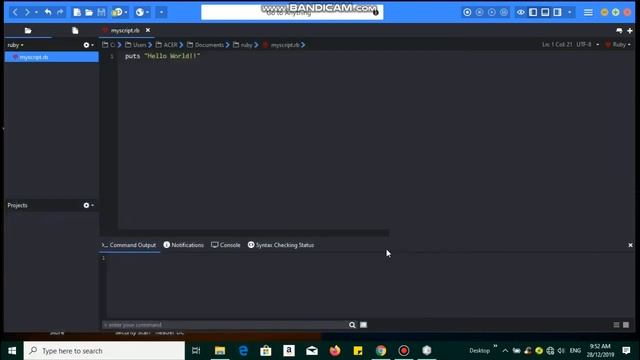
Task: Go forward with the right arrow icon
Action: click(27, 12)
